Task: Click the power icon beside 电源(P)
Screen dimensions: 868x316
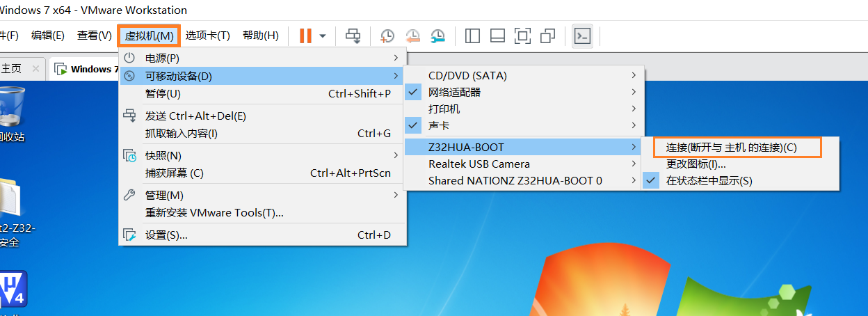Action: click(x=129, y=58)
